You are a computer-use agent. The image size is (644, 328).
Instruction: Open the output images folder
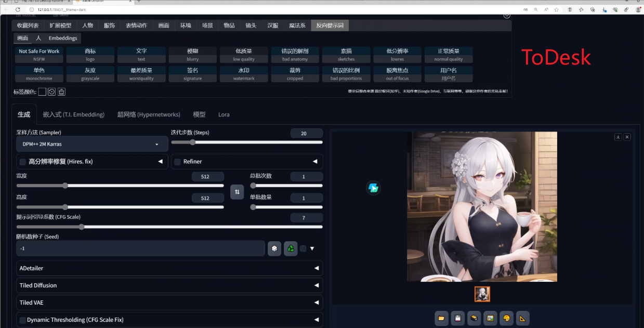coord(441,318)
